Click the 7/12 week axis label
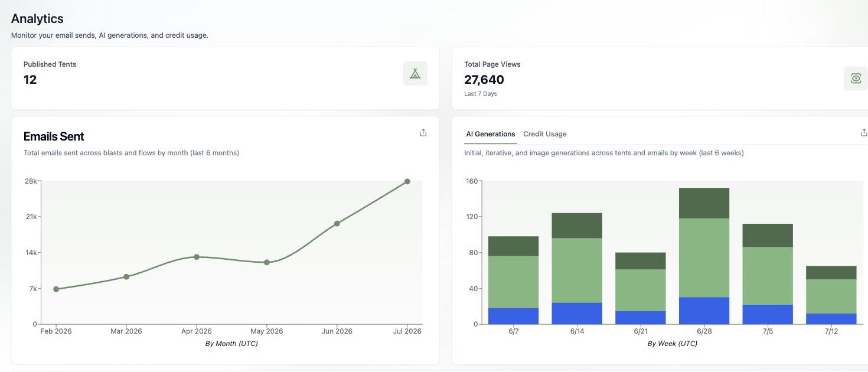The height and width of the screenshot is (372, 868). pyautogui.click(x=831, y=331)
